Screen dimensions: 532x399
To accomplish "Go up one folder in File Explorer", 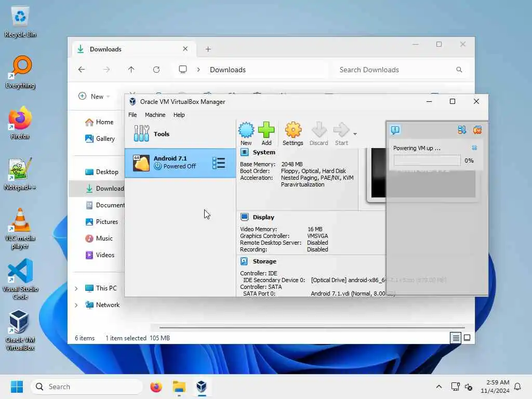I will click(x=131, y=70).
